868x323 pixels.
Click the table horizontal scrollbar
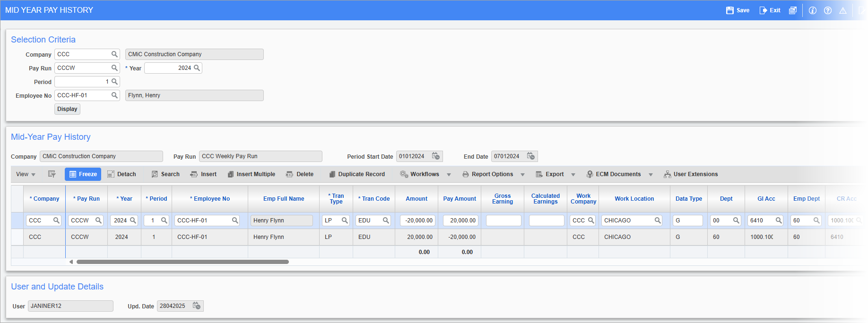tap(182, 262)
